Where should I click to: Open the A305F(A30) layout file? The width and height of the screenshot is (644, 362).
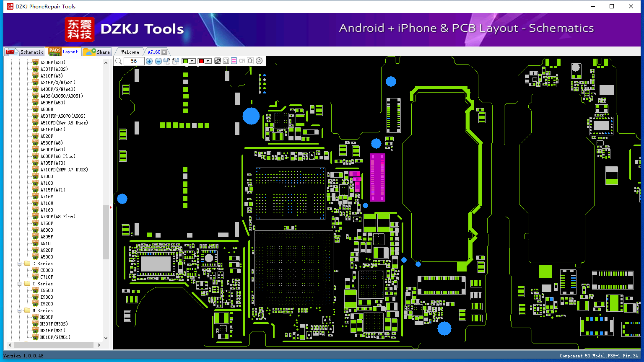pos(53,62)
